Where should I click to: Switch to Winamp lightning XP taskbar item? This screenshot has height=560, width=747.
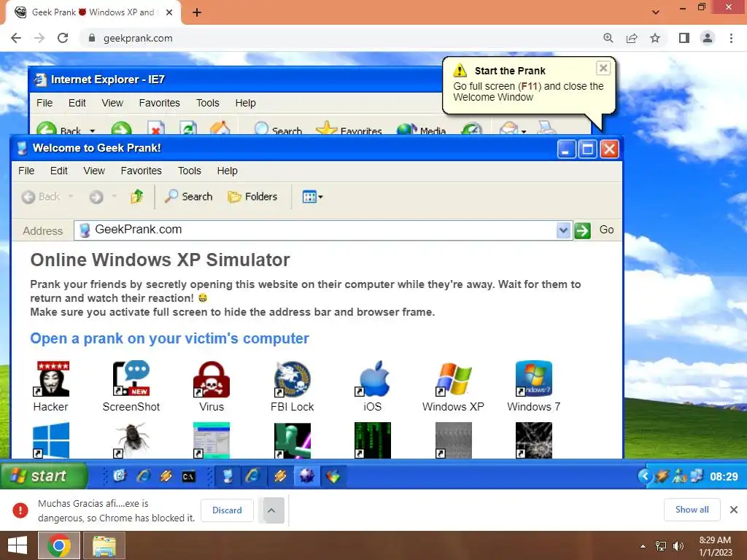tap(279, 475)
